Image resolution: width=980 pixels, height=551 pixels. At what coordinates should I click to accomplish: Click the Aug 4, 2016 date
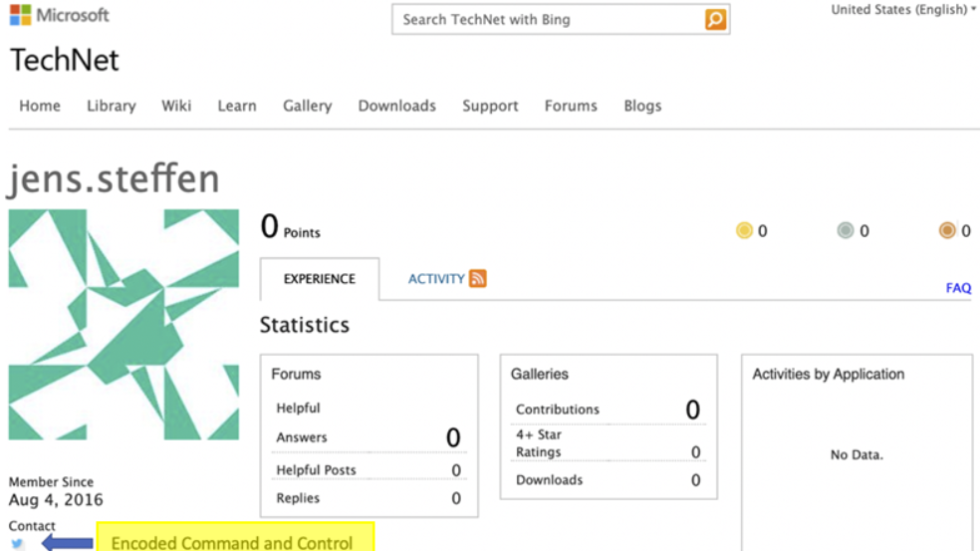click(x=56, y=500)
